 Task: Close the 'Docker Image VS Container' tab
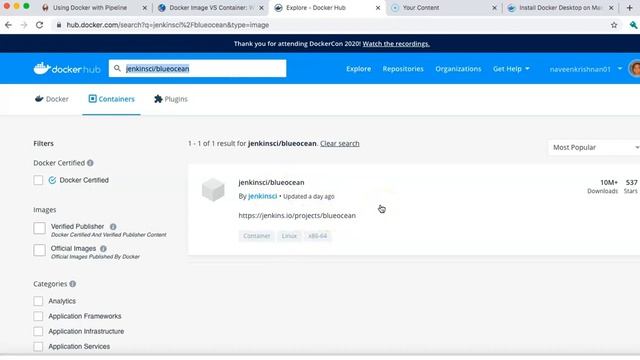261,8
